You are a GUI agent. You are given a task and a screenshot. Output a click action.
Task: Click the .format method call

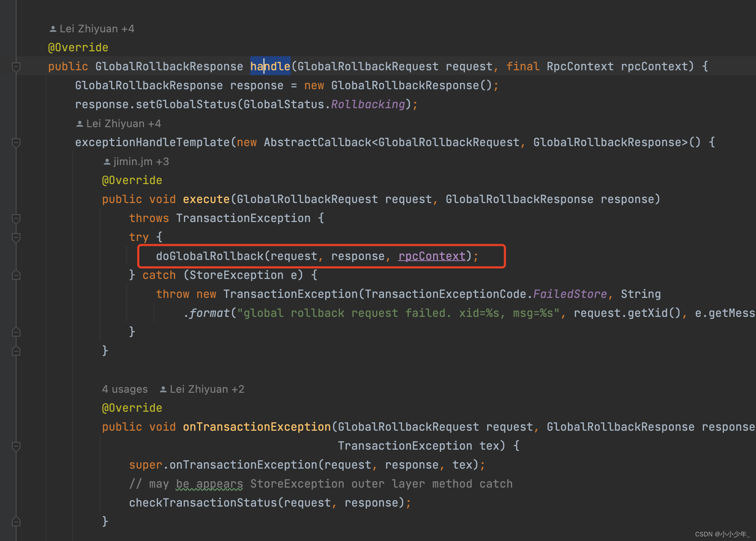pos(206,313)
